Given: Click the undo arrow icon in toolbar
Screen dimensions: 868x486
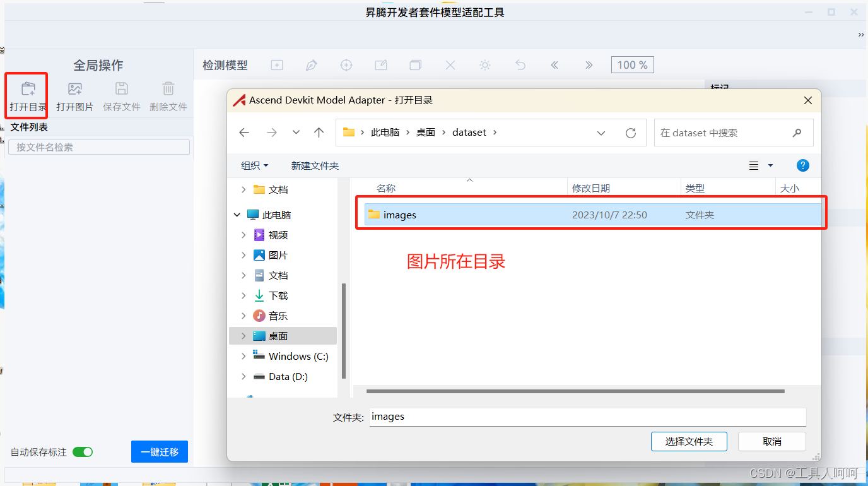Looking at the screenshot, I should coord(520,65).
